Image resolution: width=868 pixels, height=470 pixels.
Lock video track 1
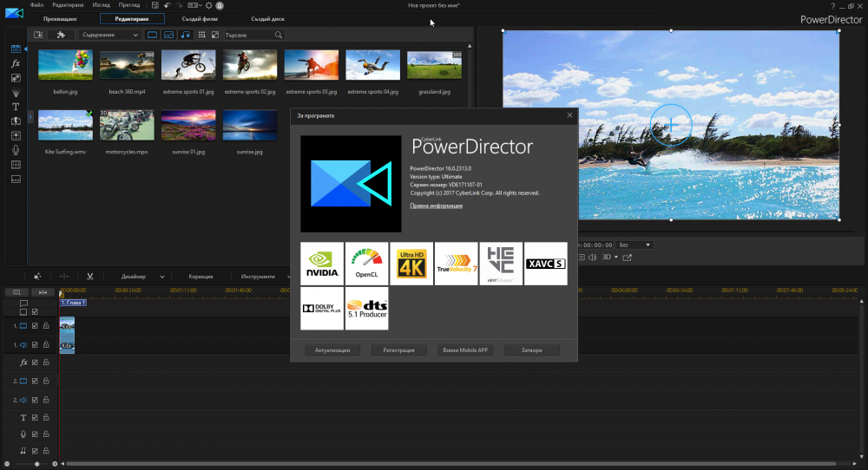click(46, 326)
